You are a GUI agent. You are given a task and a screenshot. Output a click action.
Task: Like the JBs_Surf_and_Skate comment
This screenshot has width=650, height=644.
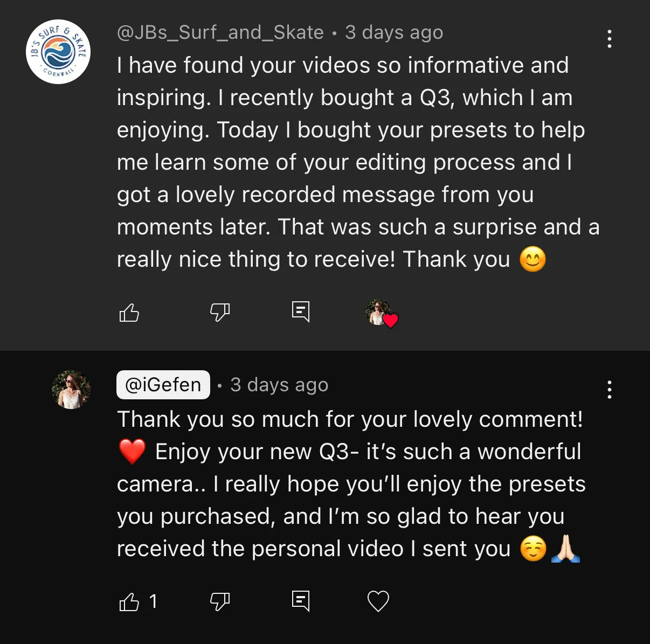pyautogui.click(x=129, y=312)
